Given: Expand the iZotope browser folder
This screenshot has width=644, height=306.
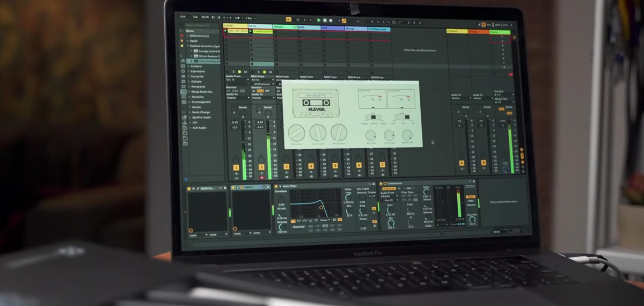Looking at the screenshot, I should click(189, 82).
